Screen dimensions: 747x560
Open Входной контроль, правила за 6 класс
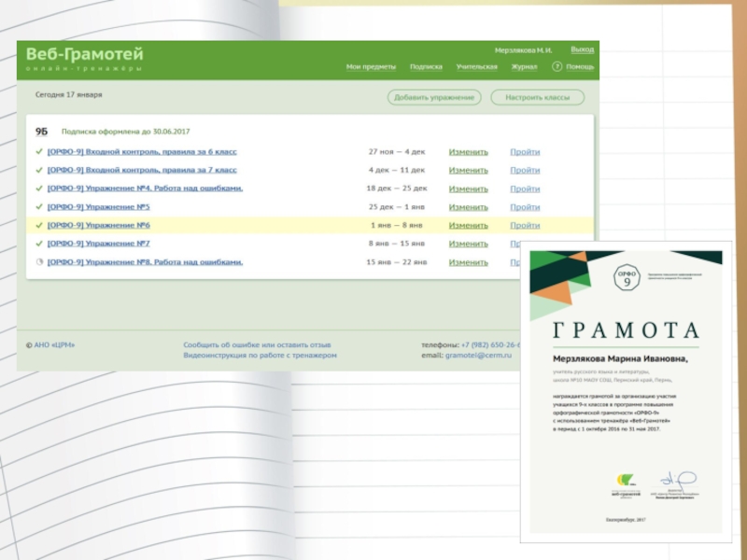click(x=142, y=151)
